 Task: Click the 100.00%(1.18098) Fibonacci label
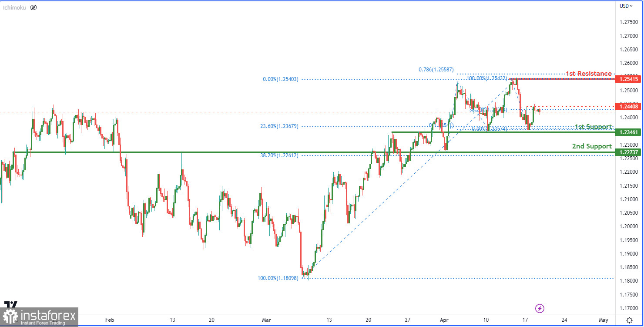coord(278,278)
